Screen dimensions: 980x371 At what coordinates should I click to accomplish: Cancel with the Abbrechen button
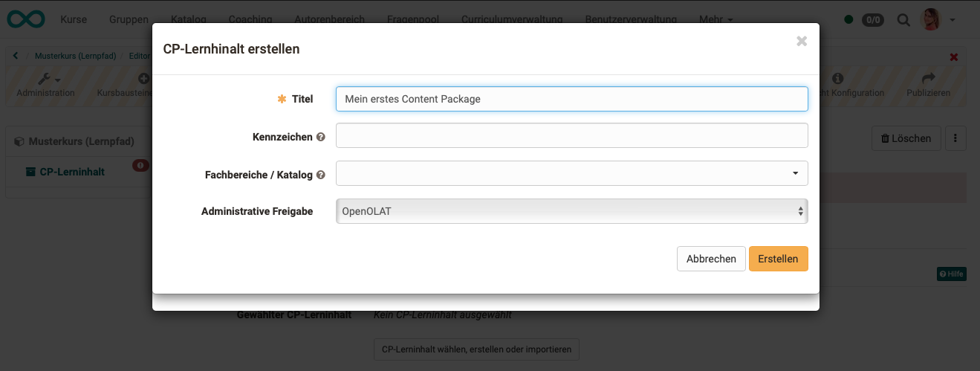[x=711, y=259]
